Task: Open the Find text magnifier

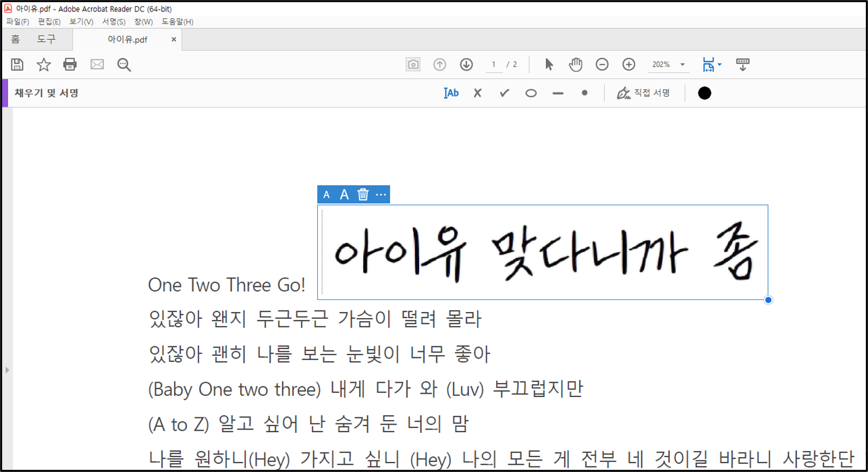Action: [x=124, y=65]
